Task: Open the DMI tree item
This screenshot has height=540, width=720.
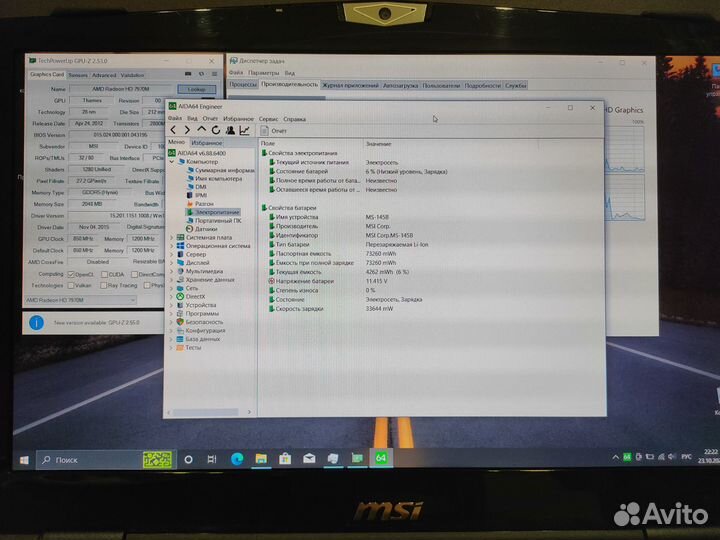Action: pyautogui.click(x=197, y=187)
